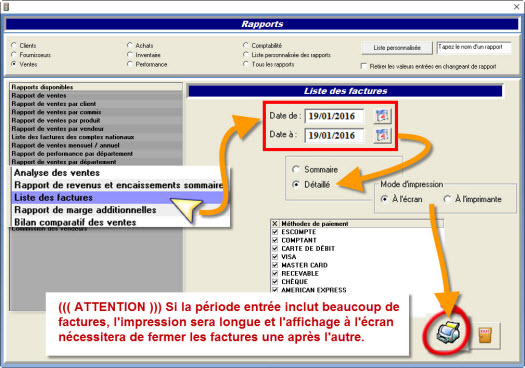Viewport: 525px width, 368px height.
Task: Uncheck MASTER CARD payment method
Action: pos(275,265)
